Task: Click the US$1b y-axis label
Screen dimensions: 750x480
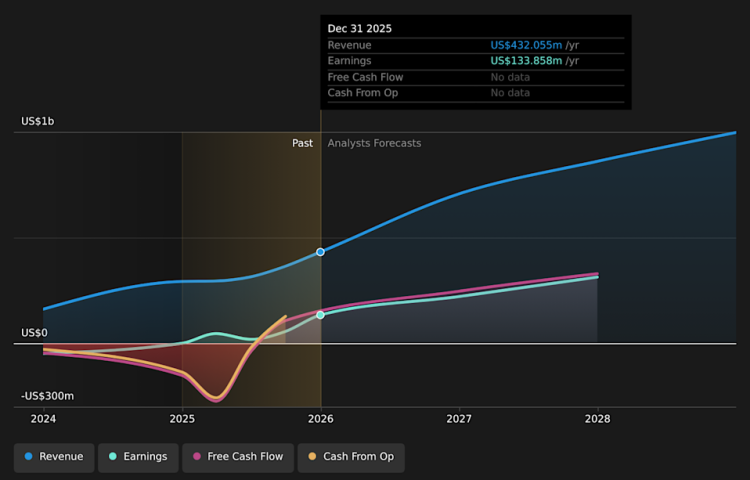Action: (38, 122)
